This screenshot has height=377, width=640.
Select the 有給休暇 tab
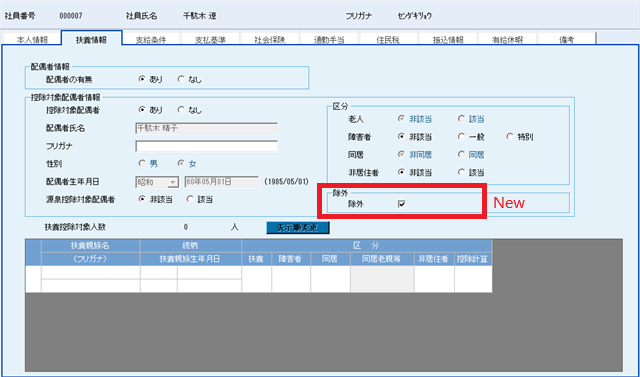tap(507, 40)
